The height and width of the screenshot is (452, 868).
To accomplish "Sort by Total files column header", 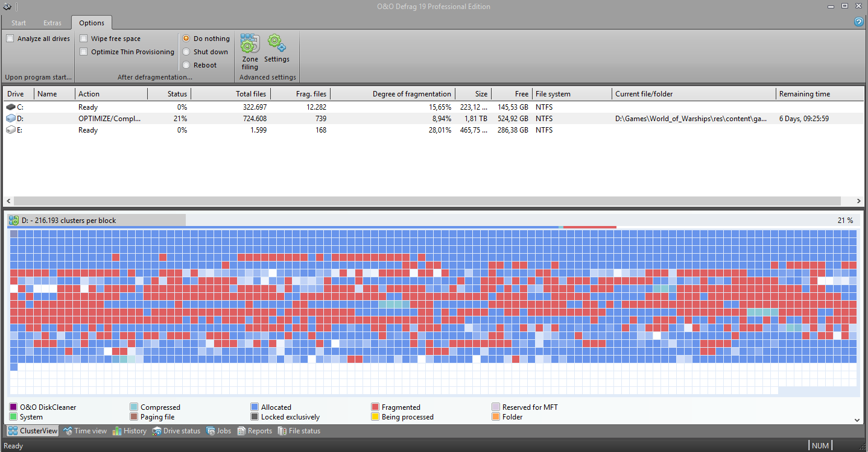I will click(230, 94).
